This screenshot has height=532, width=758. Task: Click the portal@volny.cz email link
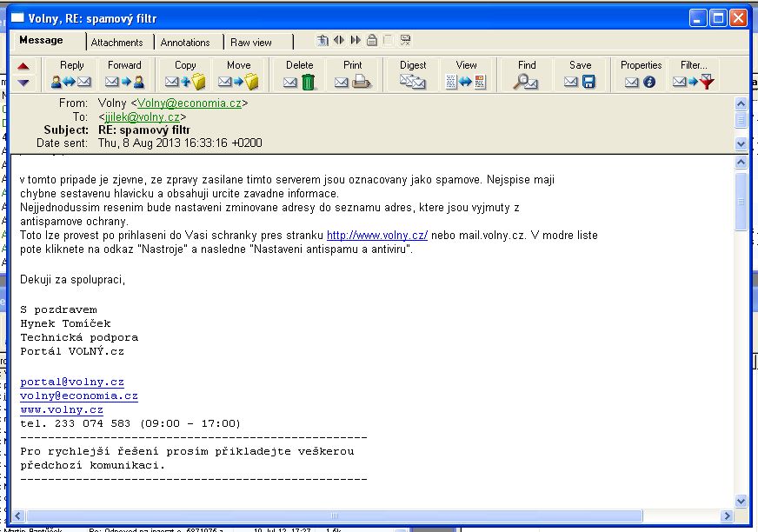[72, 382]
